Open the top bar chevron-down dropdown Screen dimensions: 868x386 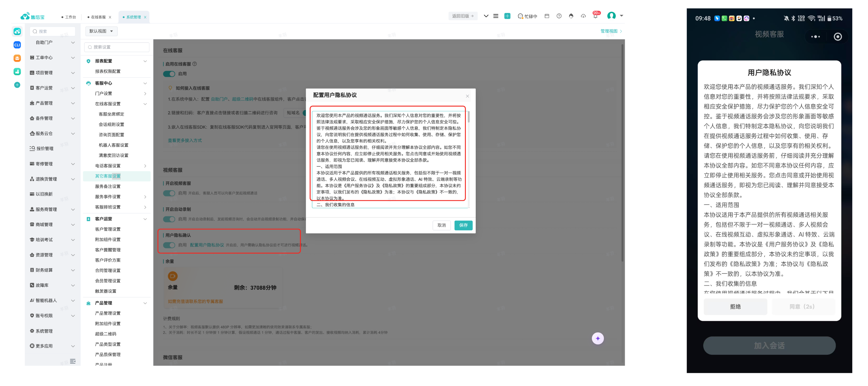pyautogui.click(x=486, y=16)
